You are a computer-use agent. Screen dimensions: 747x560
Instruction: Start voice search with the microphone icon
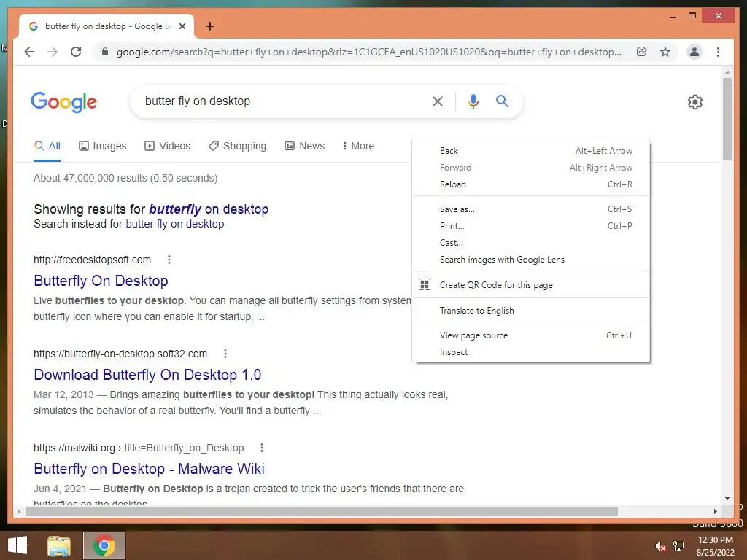(x=473, y=101)
